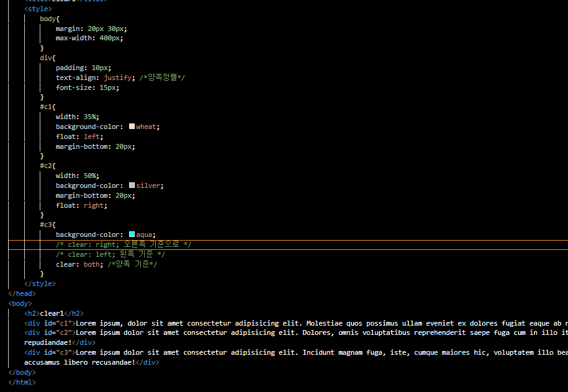Viewport: 568px width, 392px height.
Task: Open the silver color swatch picker
Action: click(132, 185)
